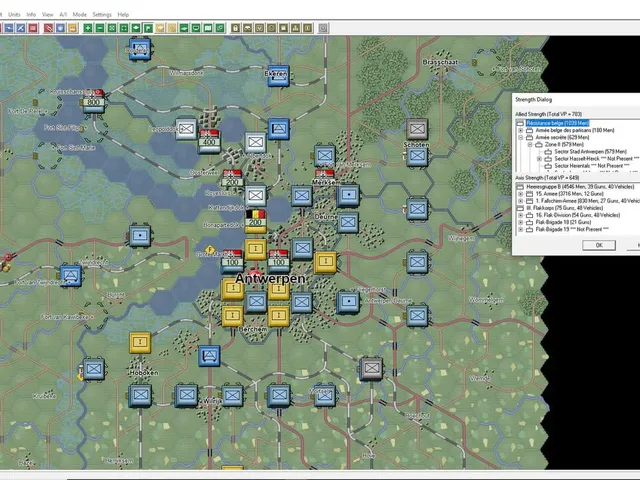Click the olive V-box toolbar icon

tap(259, 28)
